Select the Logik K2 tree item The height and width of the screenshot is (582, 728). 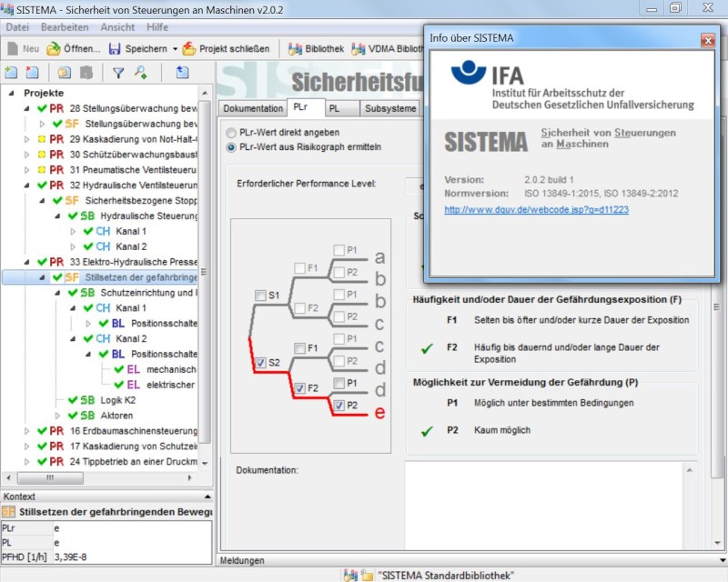[117, 400]
